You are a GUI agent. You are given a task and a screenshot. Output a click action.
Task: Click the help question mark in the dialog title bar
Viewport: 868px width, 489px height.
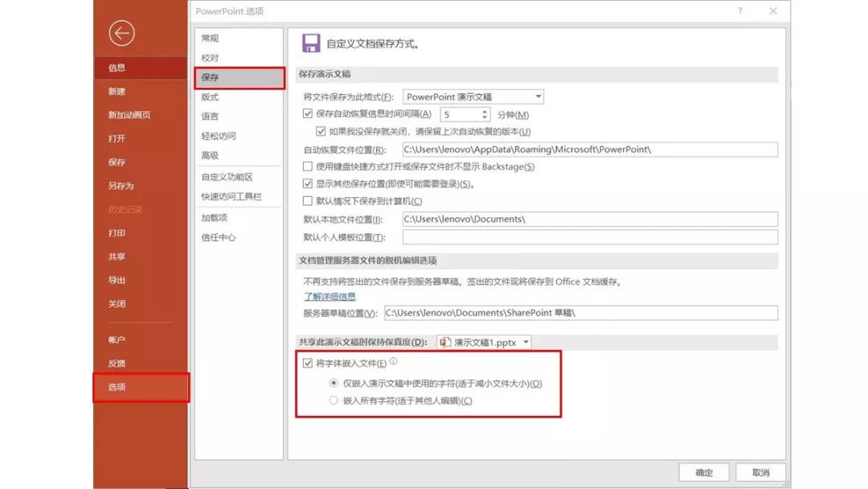[x=739, y=11]
